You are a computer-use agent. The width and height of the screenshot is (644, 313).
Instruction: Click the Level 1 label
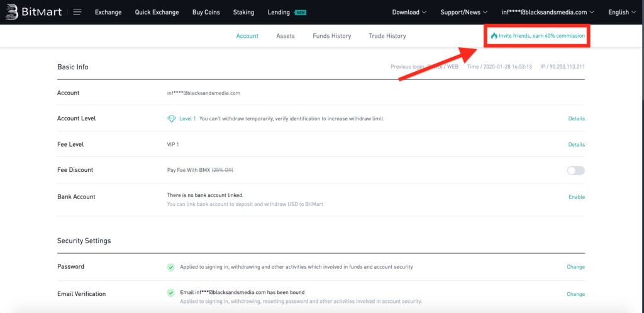point(187,118)
